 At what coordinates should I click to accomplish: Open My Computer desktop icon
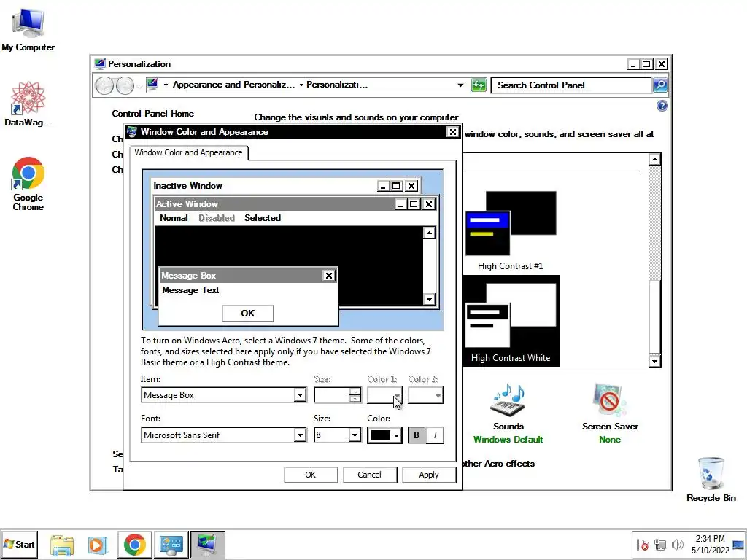coord(28,29)
